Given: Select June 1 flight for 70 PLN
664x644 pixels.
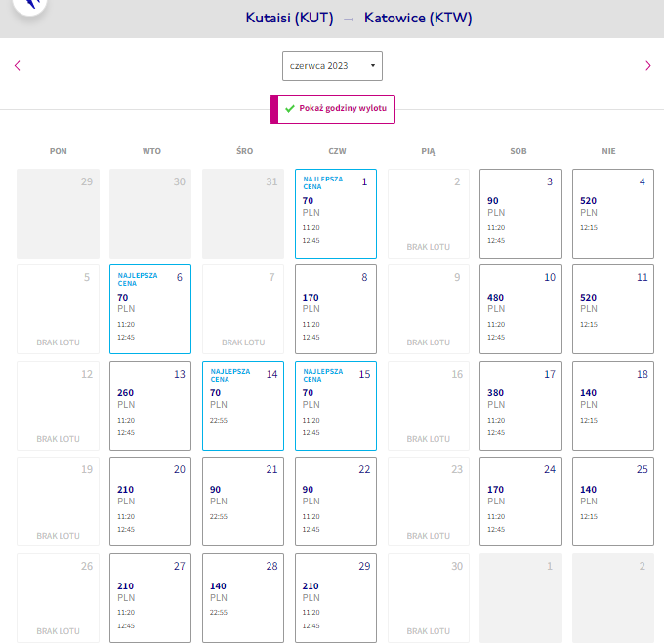Looking at the screenshot, I should pyautogui.click(x=336, y=214).
